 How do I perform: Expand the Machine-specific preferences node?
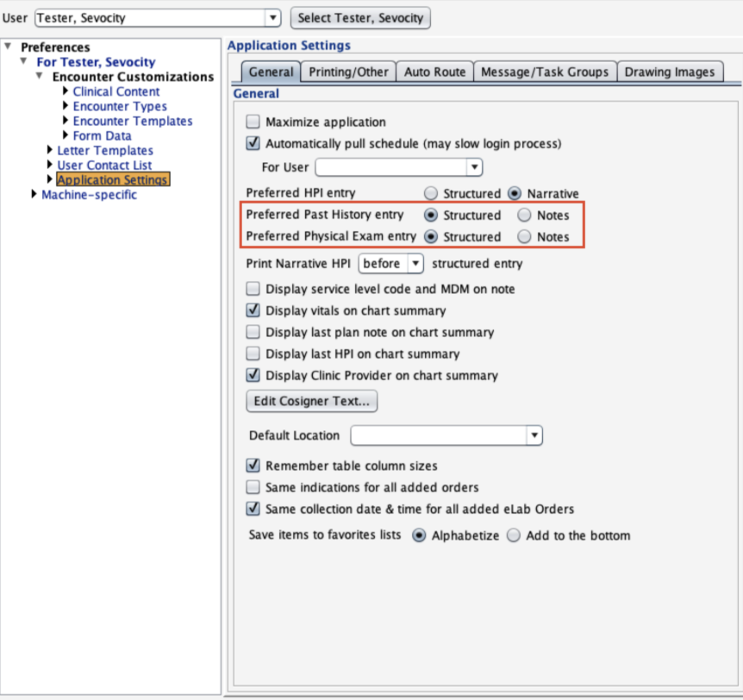pos(34,195)
